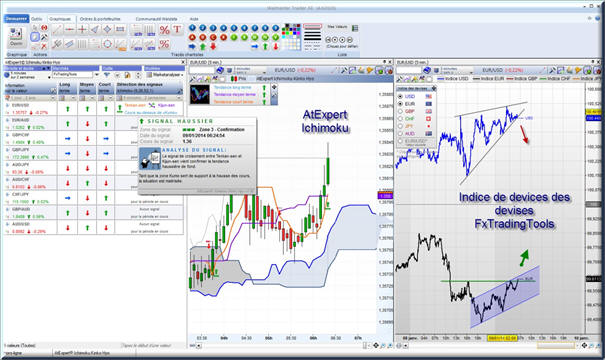Click the EUR/USD row in signal list
The height and width of the screenshot is (360, 605).
tap(93, 108)
